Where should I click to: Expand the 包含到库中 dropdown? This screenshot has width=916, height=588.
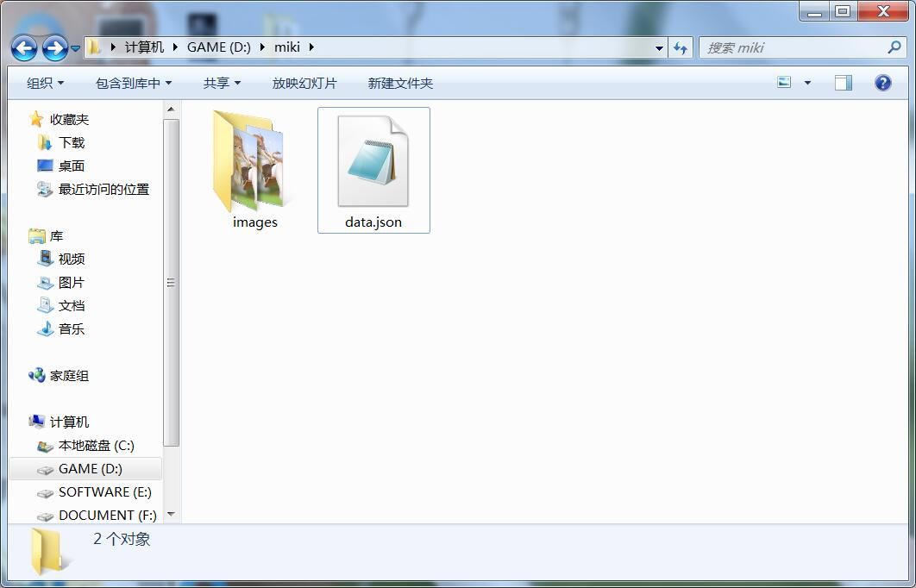(x=133, y=84)
